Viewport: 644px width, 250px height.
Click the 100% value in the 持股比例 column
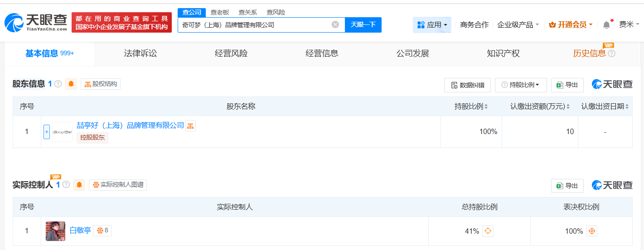coord(488,132)
